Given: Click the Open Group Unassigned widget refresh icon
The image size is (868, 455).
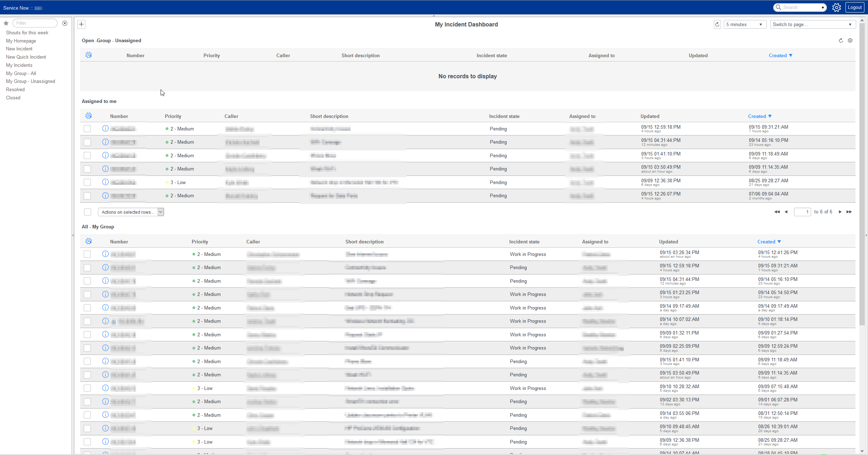Looking at the screenshot, I should pyautogui.click(x=841, y=40).
